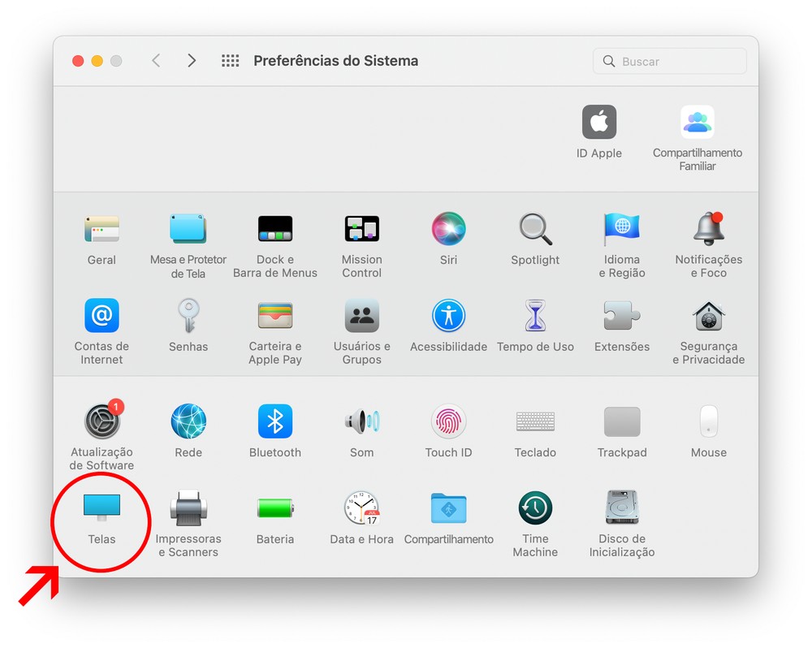The width and height of the screenshot is (812, 648).
Task: Open Spotlight preferences
Action: click(x=535, y=228)
